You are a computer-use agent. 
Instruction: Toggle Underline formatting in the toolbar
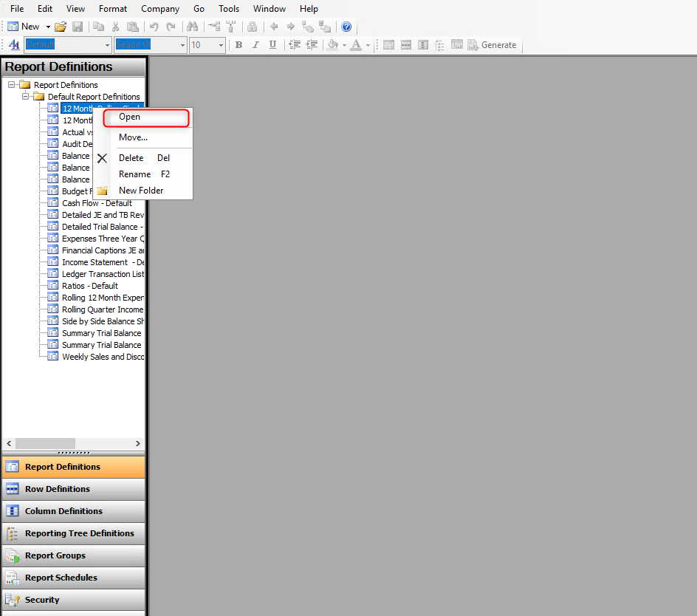click(x=272, y=45)
